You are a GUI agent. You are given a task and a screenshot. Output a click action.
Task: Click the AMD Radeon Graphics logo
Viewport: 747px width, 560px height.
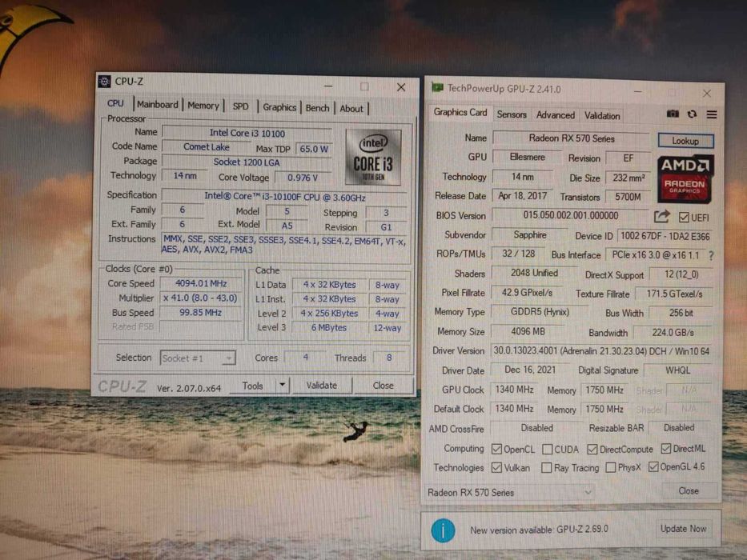pos(685,179)
